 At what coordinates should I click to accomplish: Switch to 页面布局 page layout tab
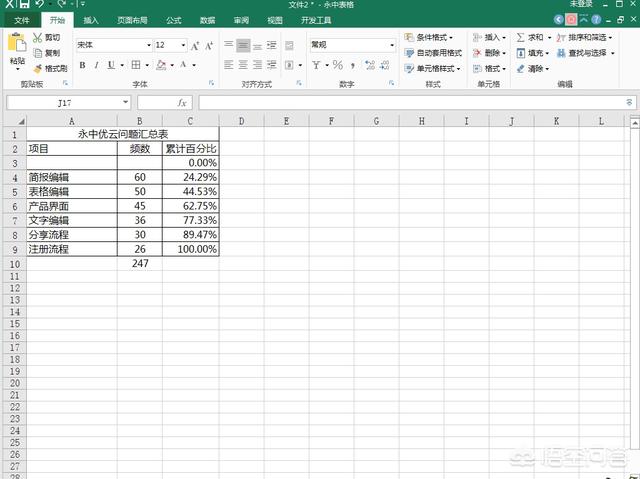coord(132,20)
